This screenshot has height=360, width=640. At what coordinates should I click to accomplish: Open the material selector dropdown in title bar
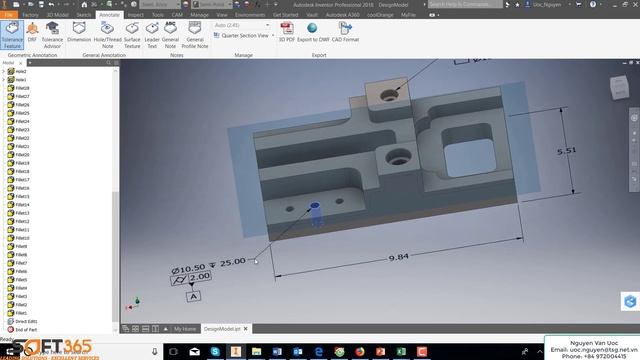[x=178, y=4]
